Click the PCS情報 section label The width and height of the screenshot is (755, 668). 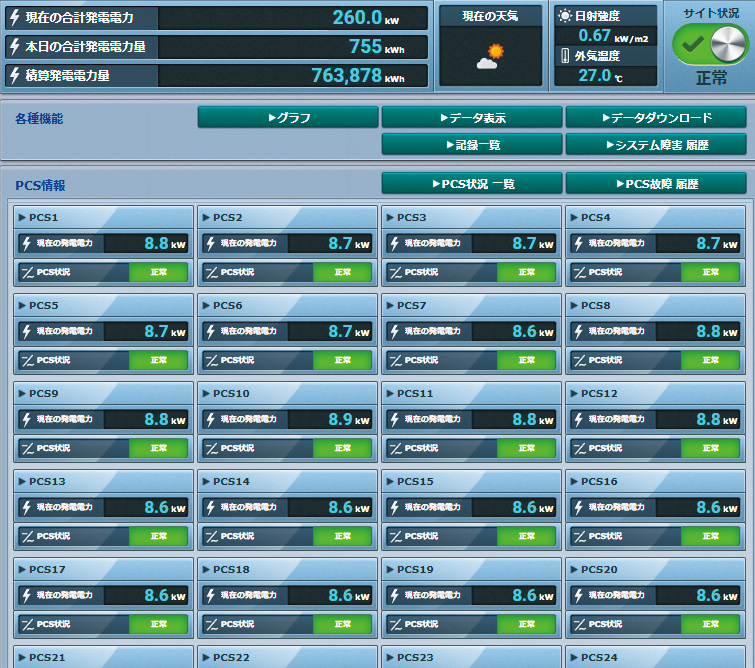[40, 185]
